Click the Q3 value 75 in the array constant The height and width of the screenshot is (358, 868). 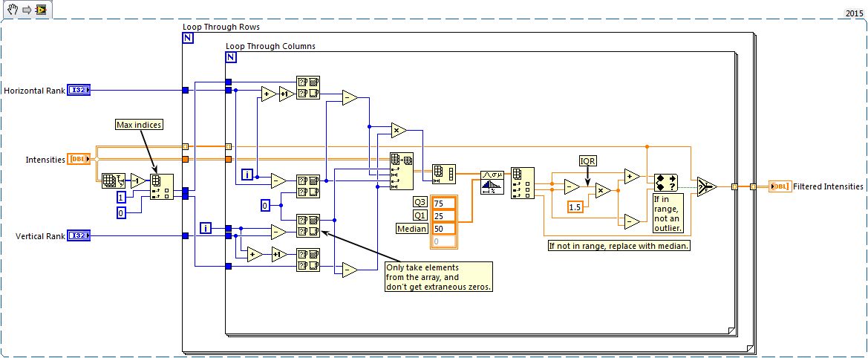point(445,203)
